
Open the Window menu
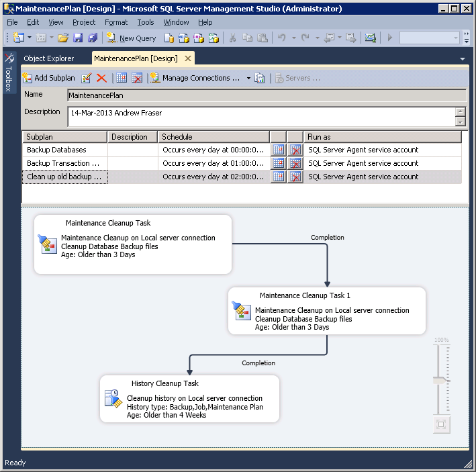[176, 22]
